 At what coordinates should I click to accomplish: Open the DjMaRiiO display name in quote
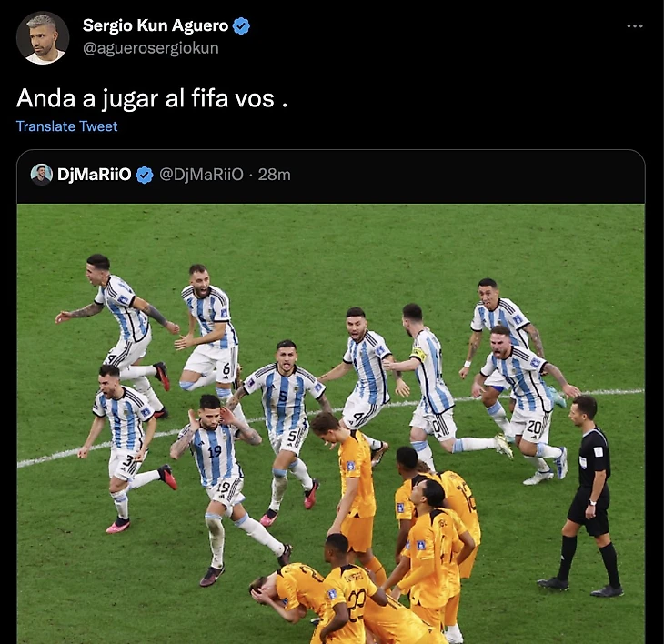pyautogui.click(x=94, y=175)
